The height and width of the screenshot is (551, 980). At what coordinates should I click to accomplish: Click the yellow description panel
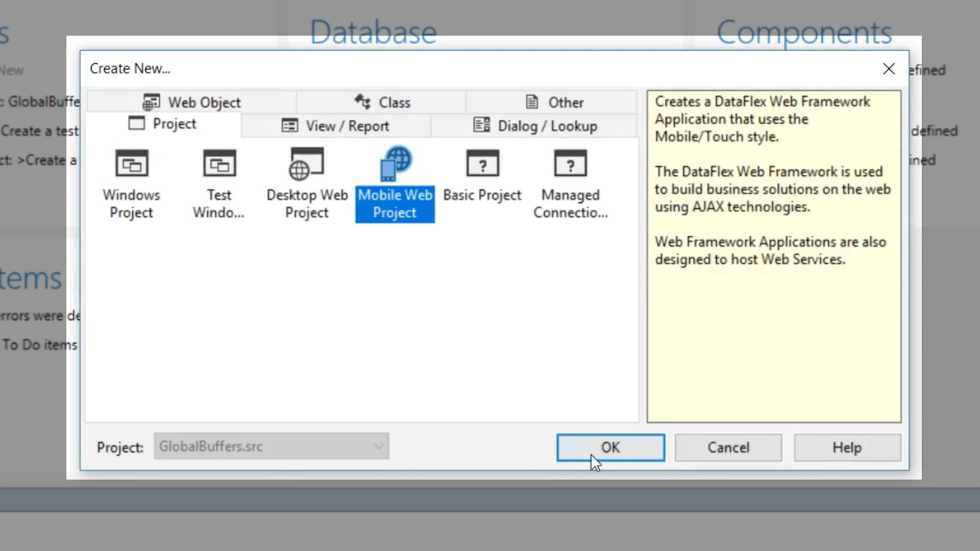pos(773,337)
